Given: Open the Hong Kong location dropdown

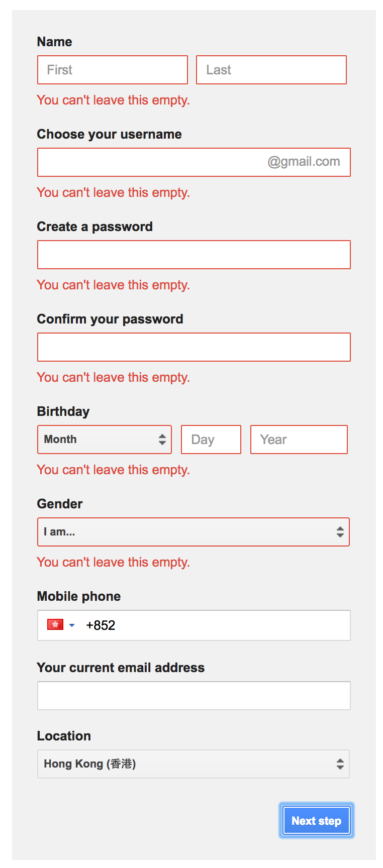Looking at the screenshot, I should coord(194,764).
